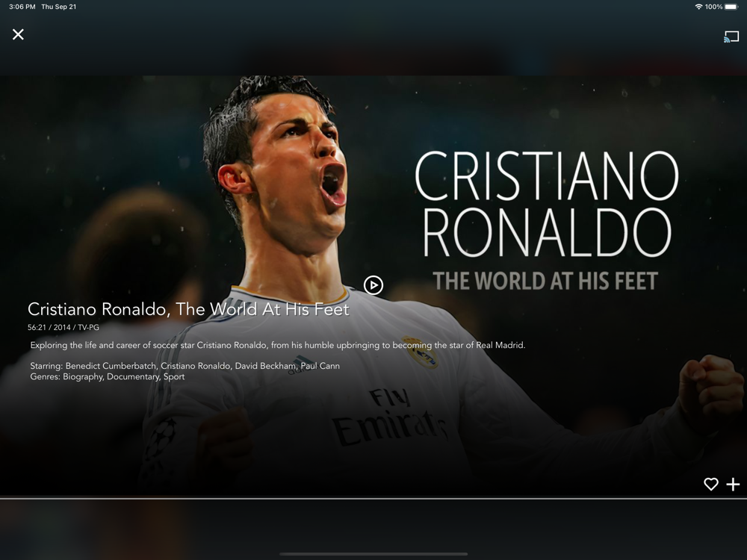Tap the home indicator bar at the bottom
The height and width of the screenshot is (560, 747).
pos(373,554)
